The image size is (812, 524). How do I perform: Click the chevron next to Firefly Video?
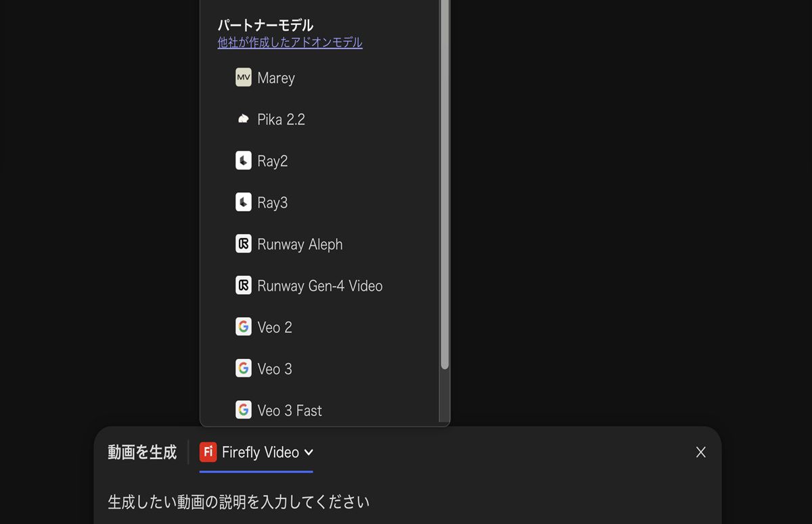pos(309,452)
